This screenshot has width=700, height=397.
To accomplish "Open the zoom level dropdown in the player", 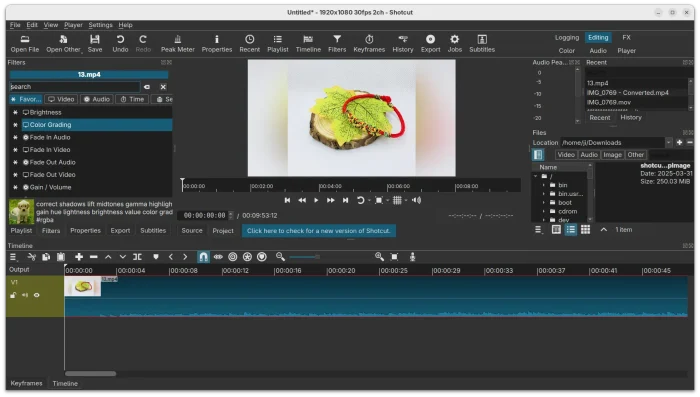I will [x=388, y=201].
